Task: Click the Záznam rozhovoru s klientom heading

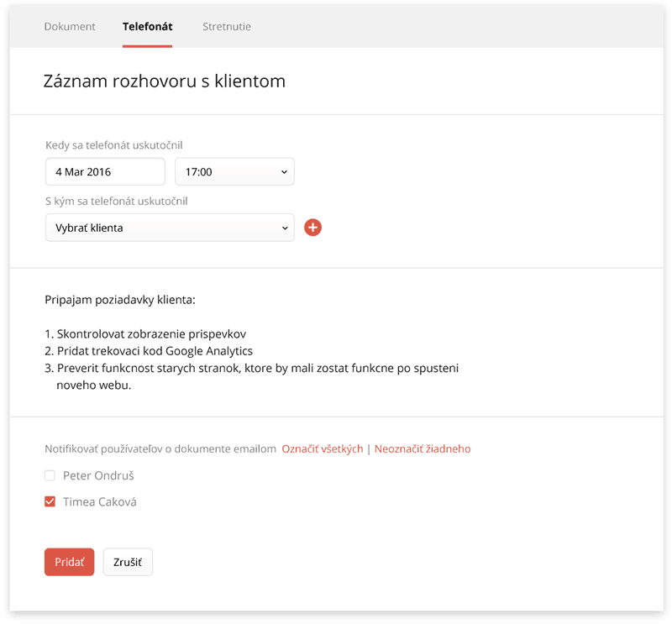Action: 164,81
